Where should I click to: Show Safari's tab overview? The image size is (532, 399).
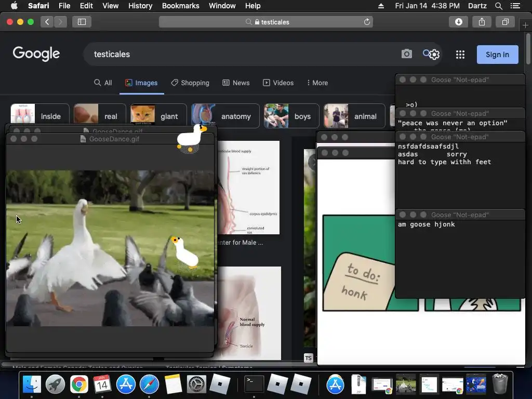click(505, 22)
